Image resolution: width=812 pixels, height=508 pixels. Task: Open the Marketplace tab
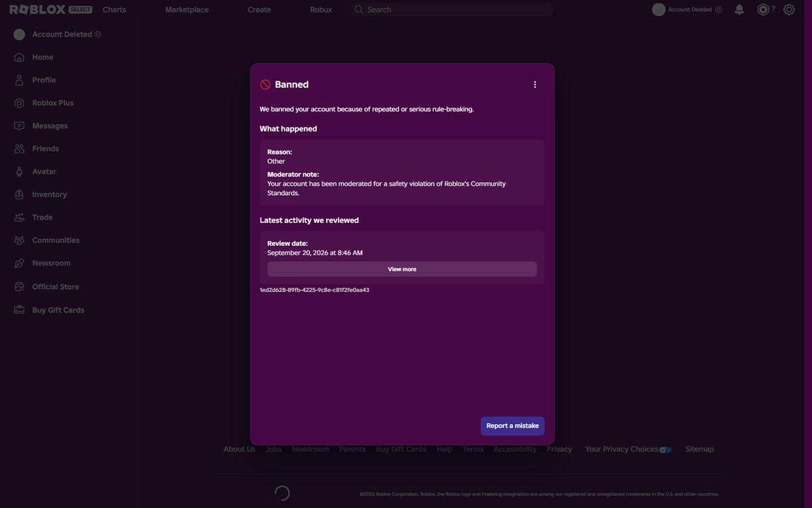coord(187,9)
